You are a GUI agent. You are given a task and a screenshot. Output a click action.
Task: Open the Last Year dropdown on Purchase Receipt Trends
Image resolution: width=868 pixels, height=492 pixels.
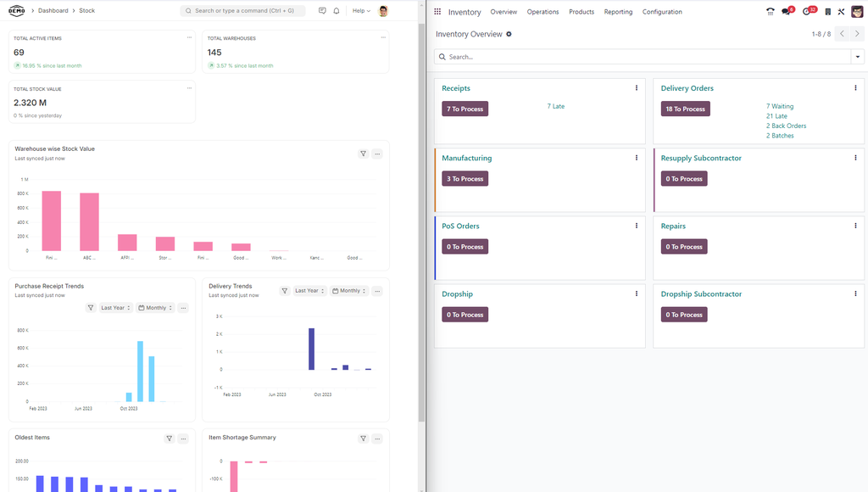point(115,307)
